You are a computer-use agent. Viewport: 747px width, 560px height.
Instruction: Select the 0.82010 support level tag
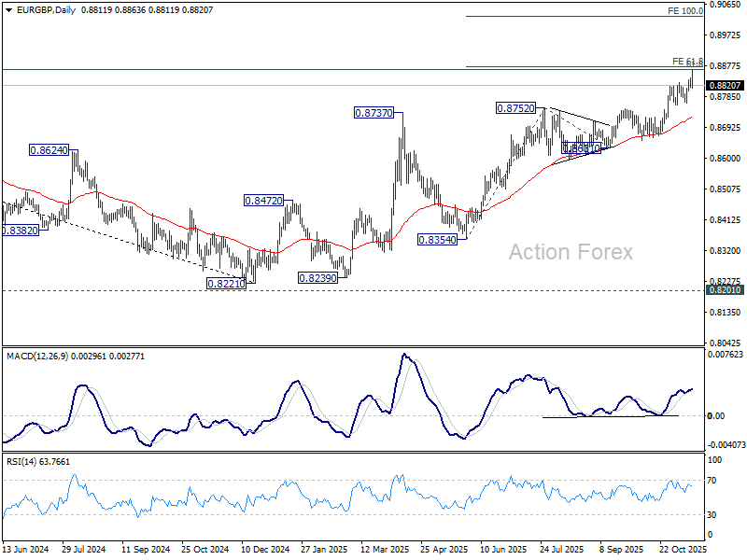point(726,289)
